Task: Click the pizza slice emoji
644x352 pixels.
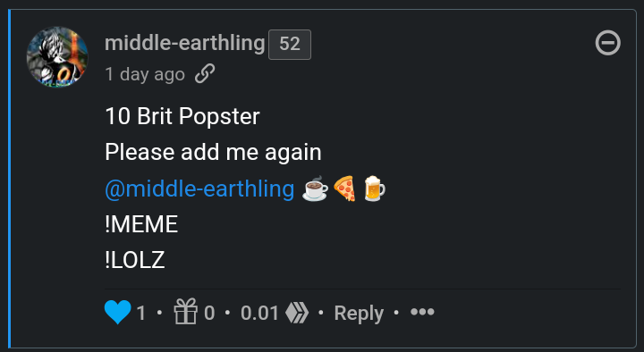Action: pyautogui.click(x=344, y=189)
